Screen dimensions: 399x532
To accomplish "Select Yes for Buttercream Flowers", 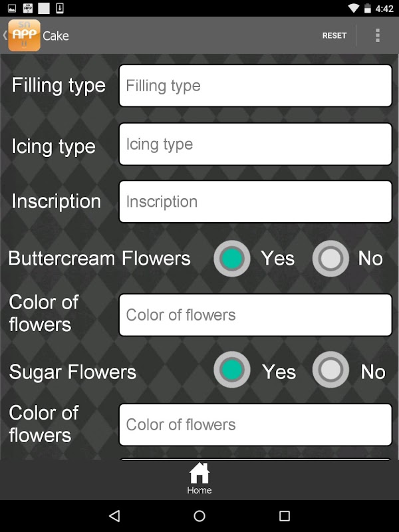I will pyautogui.click(x=232, y=259).
